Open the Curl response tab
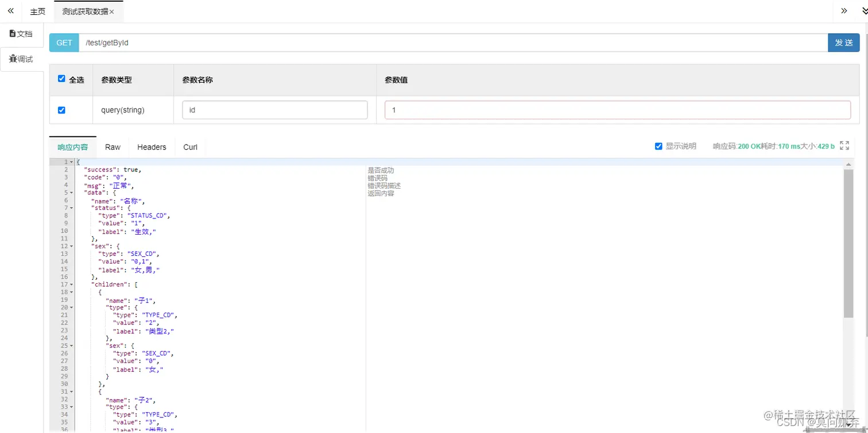The image size is (868, 433). tap(191, 147)
